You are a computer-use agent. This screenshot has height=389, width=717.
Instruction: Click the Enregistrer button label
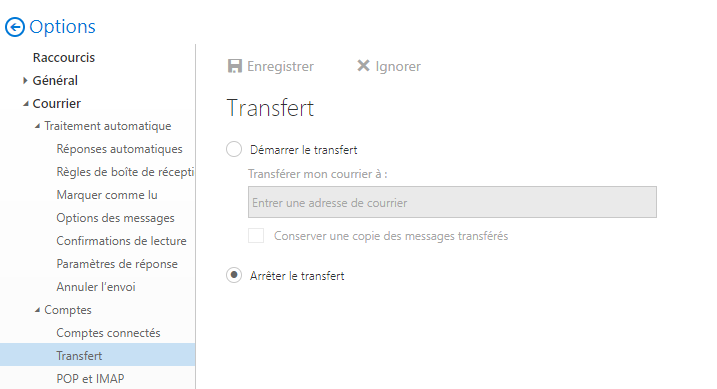280,66
